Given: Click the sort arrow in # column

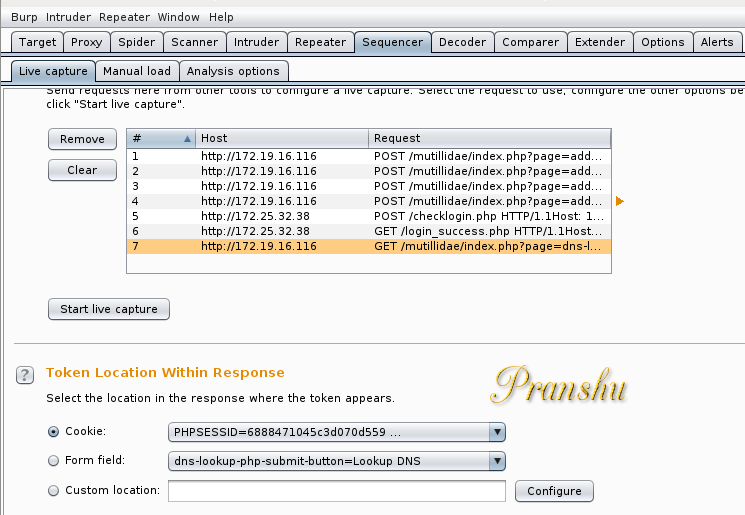Looking at the screenshot, I should [187, 139].
